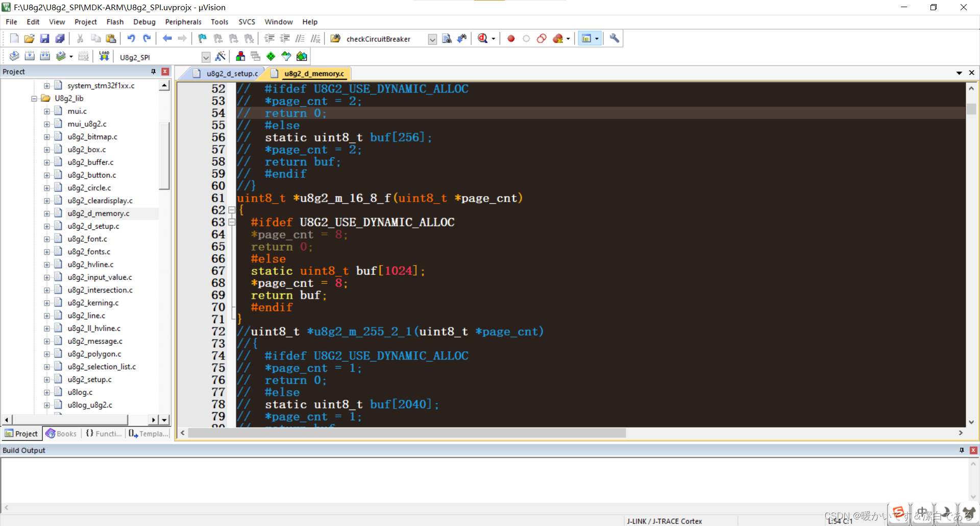
Task: Build the U8g2_SPI target
Action: pyautogui.click(x=30, y=56)
